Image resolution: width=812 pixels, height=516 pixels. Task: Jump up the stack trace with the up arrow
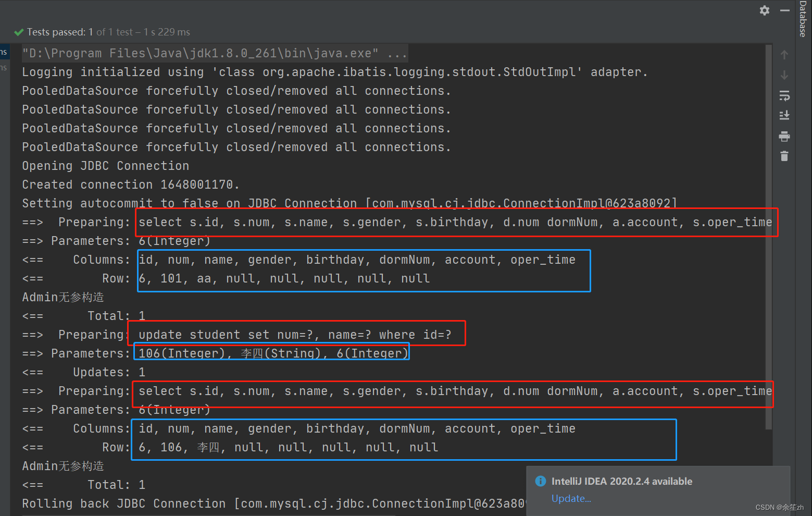(784, 55)
